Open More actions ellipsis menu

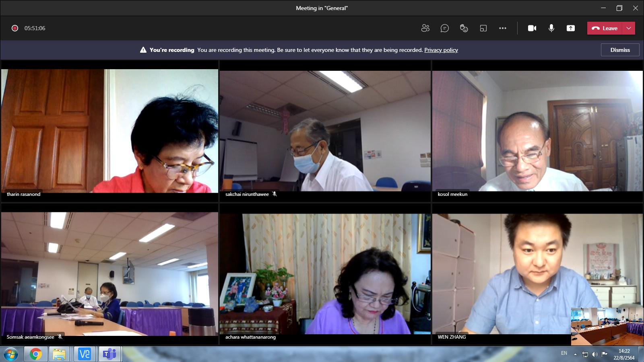click(502, 28)
